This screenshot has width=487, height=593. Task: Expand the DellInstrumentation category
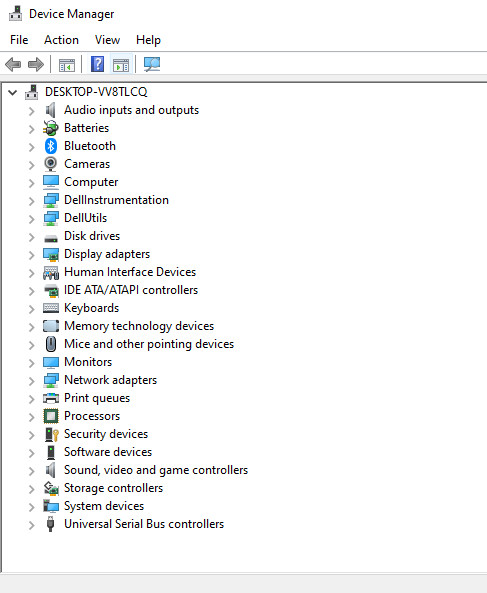pos(32,201)
